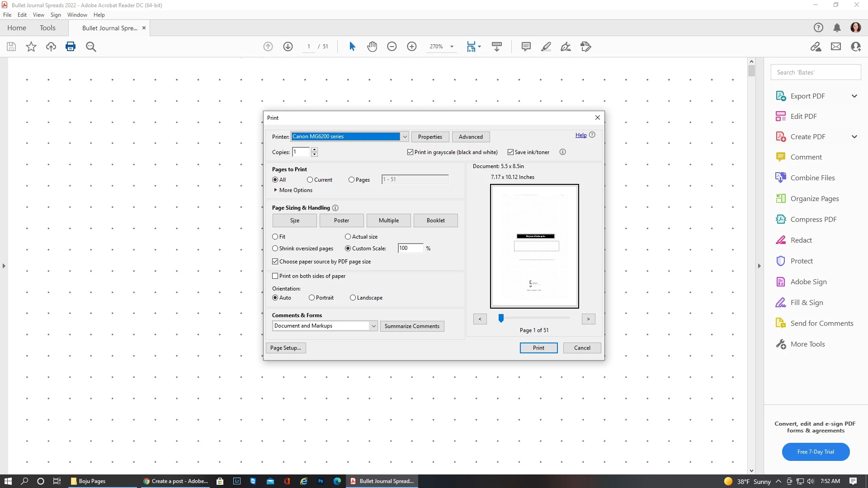
Task: Open the View menu
Action: click(38, 15)
